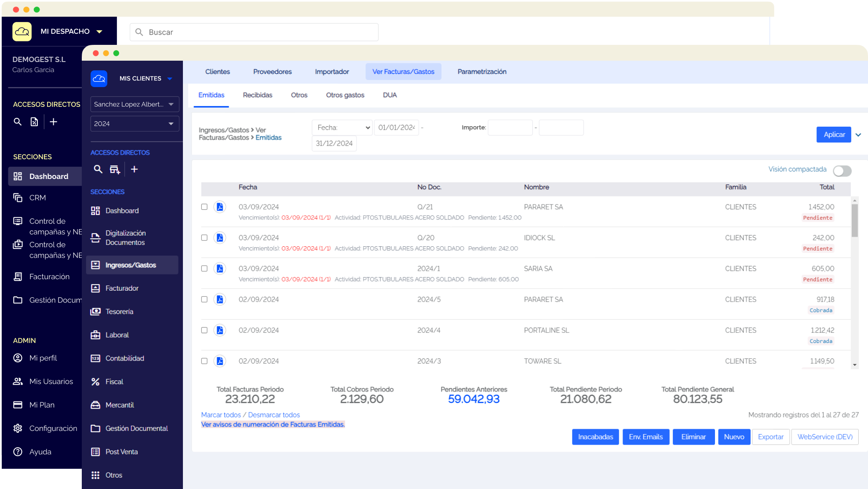Expand the chevron next to Aplicar
Screen dimensions: 868x489
pos(858,135)
